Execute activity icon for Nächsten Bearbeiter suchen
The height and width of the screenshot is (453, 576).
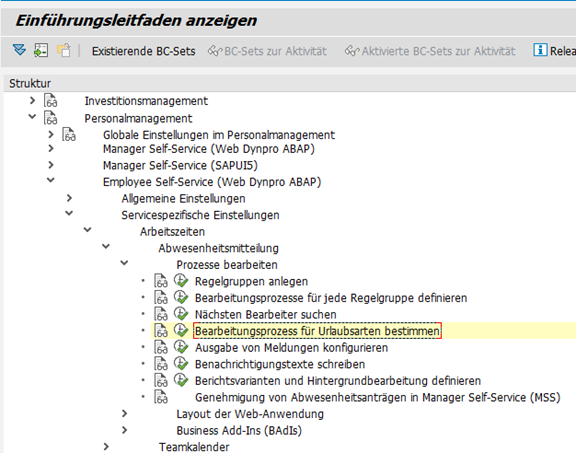[181, 314]
